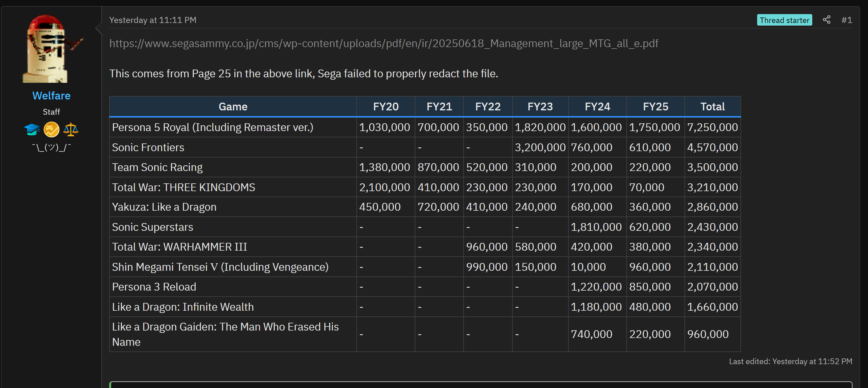Click the sentence about Page 25 redaction
The height and width of the screenshot is (388, 868).
304,74
